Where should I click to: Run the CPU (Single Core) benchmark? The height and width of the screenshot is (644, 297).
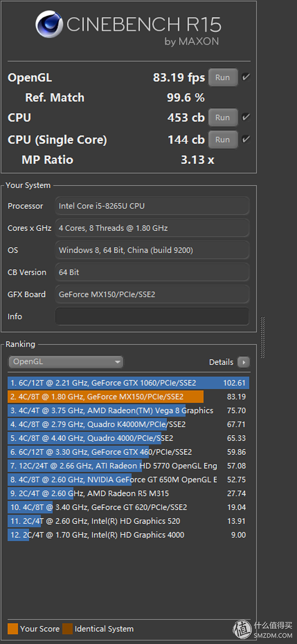(x=223, y=139)
